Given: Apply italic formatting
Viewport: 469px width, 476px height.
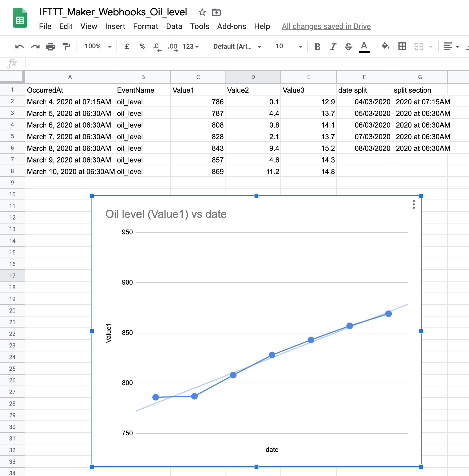Looking at the screenshot, I should tap(333, 46).
